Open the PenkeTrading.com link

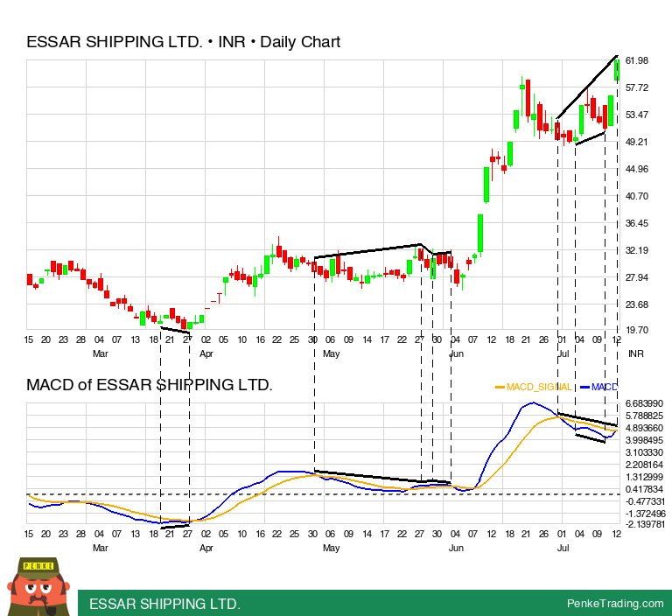[x=615, y=604]
